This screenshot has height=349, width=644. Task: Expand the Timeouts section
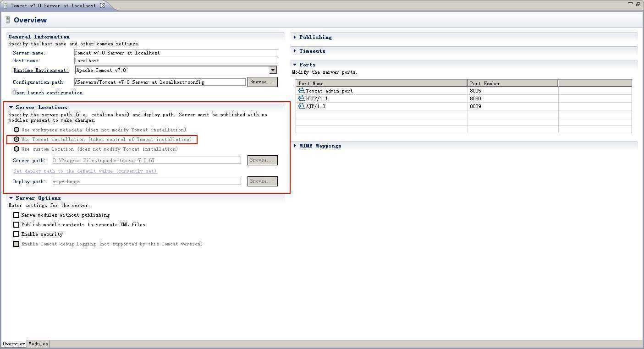pyautogui.click(x=295, y=51)
